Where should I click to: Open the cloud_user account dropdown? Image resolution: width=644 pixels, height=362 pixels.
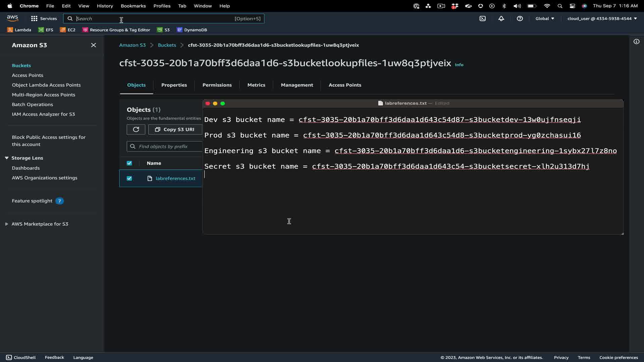pyautogui.click(x=602, y=19)
